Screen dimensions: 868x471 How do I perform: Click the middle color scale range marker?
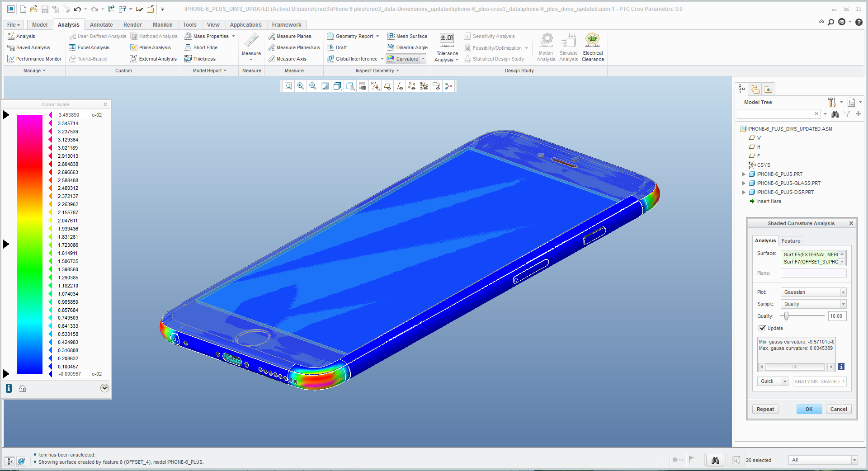coord(6,244)
